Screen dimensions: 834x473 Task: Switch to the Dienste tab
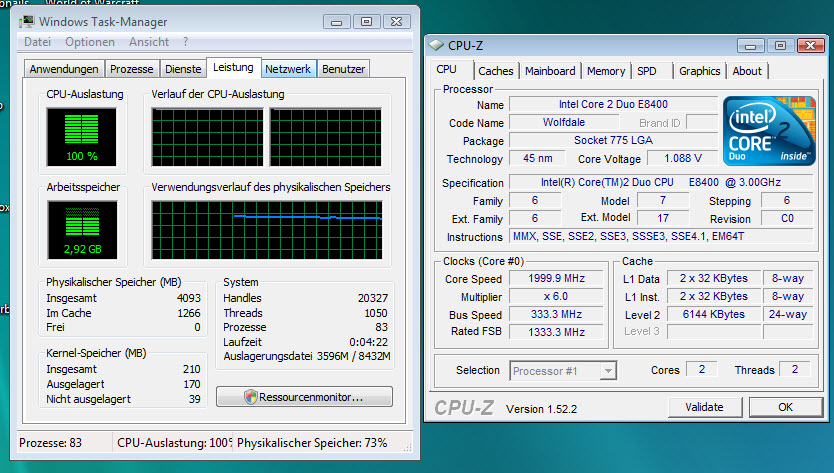[x=183, y=69]
